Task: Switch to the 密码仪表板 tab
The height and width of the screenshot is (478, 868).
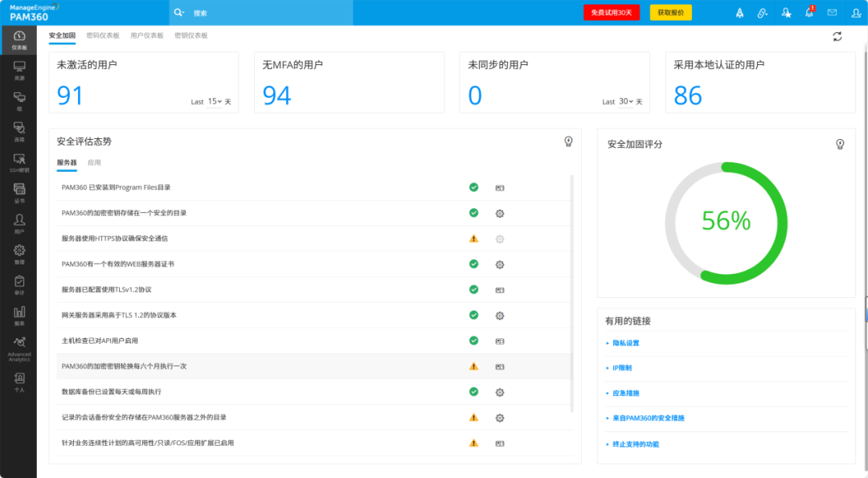Action: coord(103,36)
